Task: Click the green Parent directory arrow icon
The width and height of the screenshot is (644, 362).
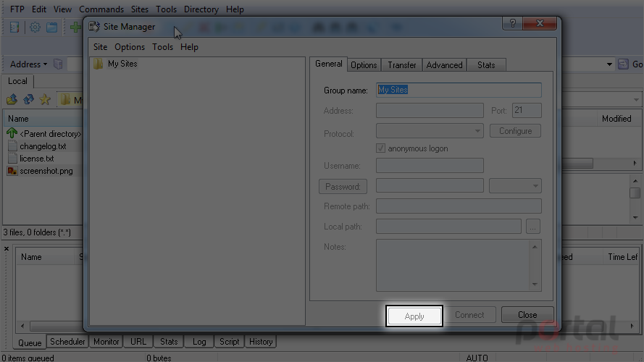Action: (12, 133)
